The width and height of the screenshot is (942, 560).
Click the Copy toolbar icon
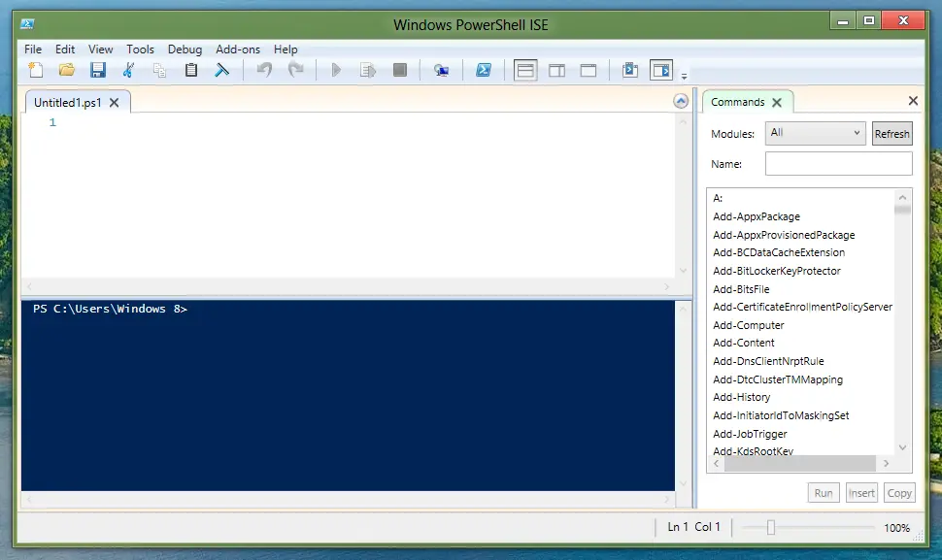[x=160, y=70]
